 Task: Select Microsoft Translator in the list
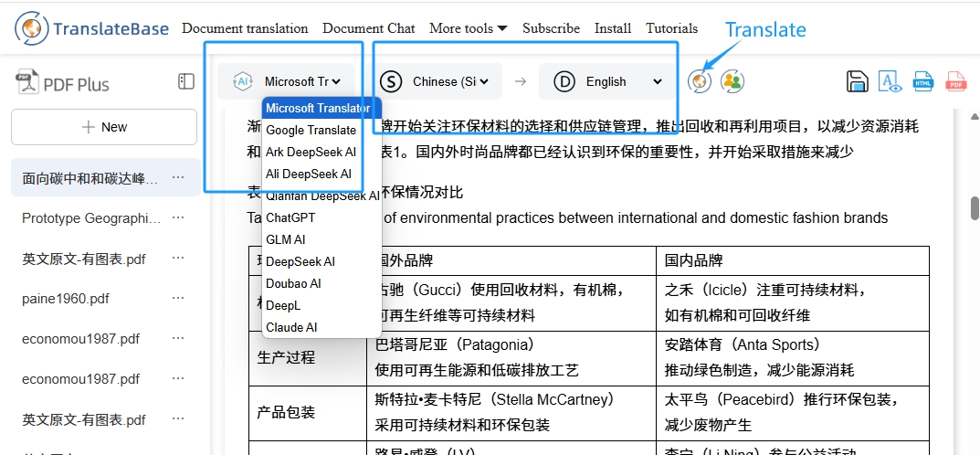pos(321,108)
